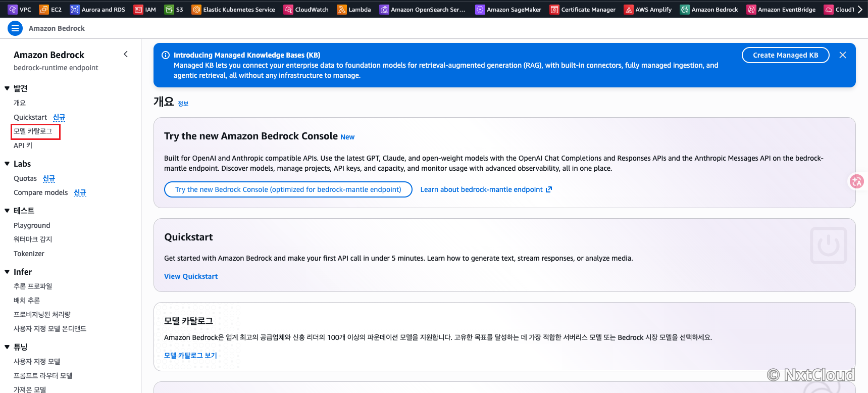Viewport: 868px width, 393px height.
Task: Open the Cloud9 shortcut icon at bar end
Action: [829, 10]
